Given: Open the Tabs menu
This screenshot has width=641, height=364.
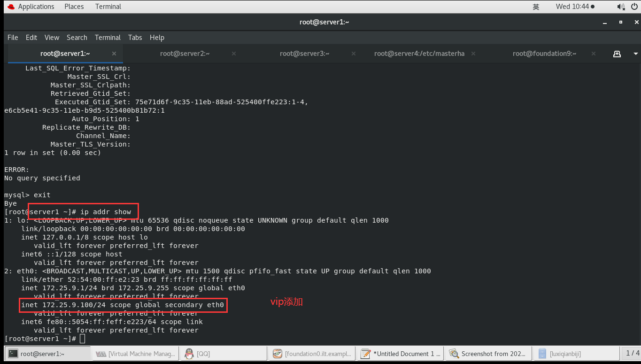Looking at the screenshot, I should 135,38.
